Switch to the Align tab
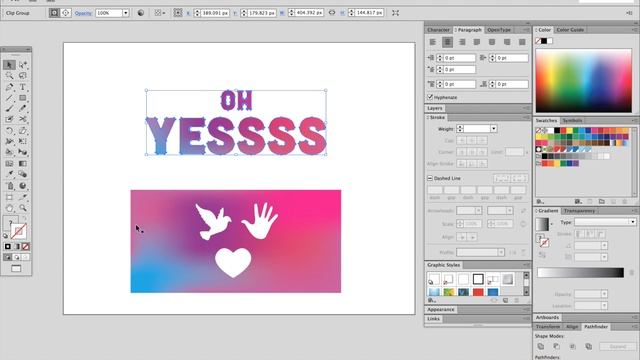 pos(572,327)
